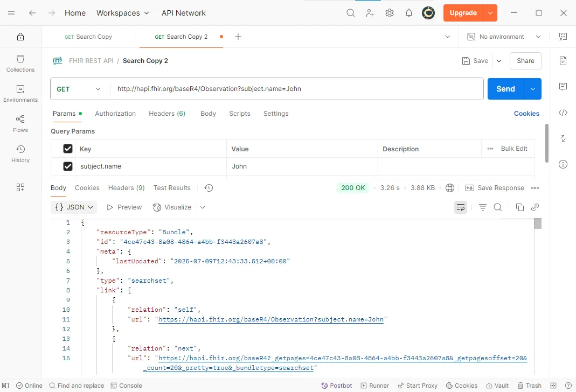Screen dimensions: 576x392
Task: Open Postbot in the status bar
Action: pyautogui.click(x=336, y=386)
